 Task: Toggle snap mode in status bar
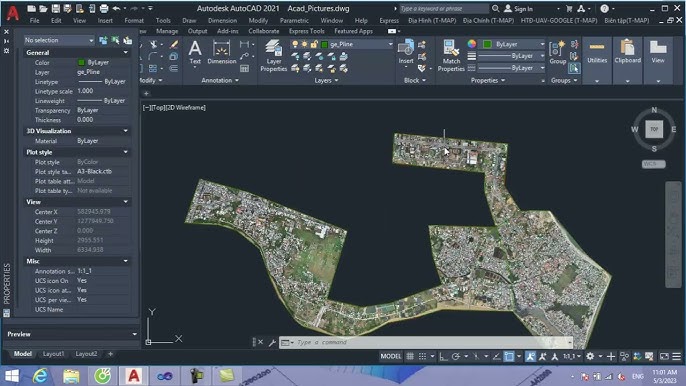[x=422, y=356]
